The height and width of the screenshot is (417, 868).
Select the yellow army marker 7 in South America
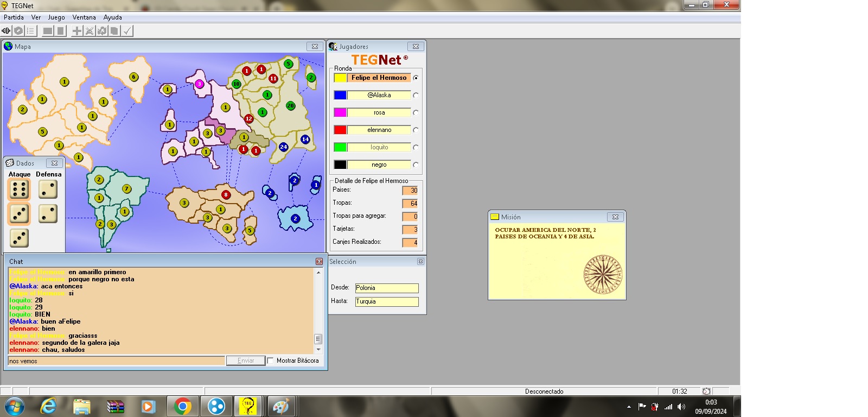[126, 189]
